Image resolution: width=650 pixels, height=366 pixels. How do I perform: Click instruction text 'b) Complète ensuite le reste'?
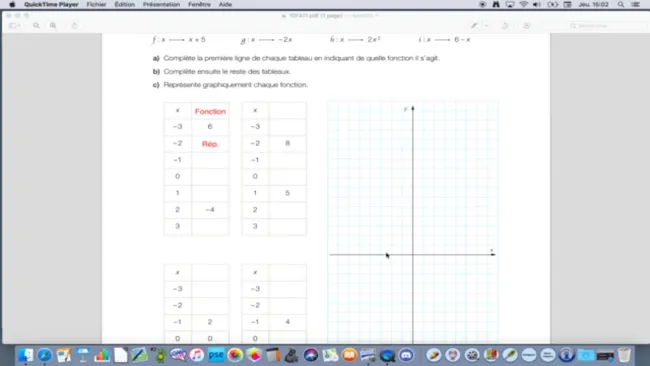222,71
